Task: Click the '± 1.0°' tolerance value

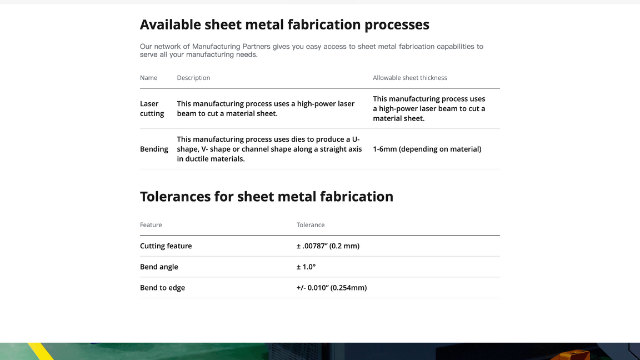Action: point(306,267)
